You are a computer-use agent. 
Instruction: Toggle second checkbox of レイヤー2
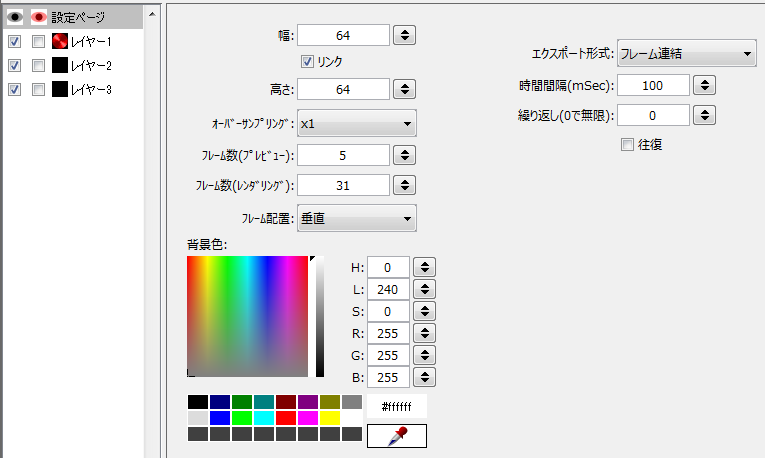[38, 65]
